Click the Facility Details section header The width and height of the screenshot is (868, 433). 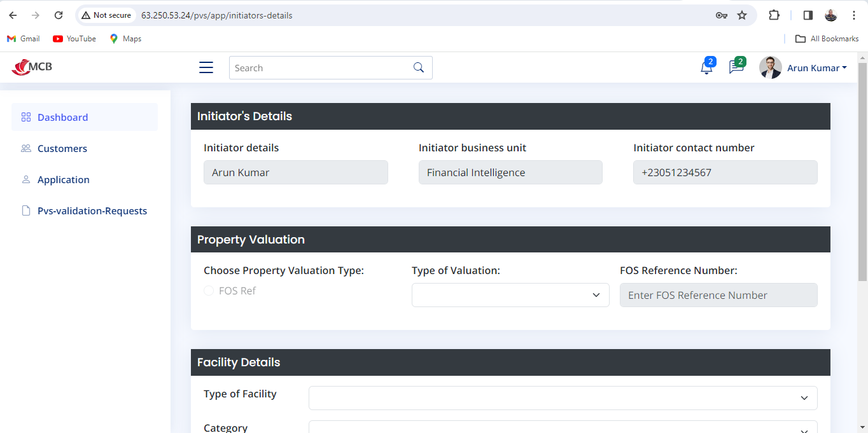pyautogui.click(x=510, y=362)
